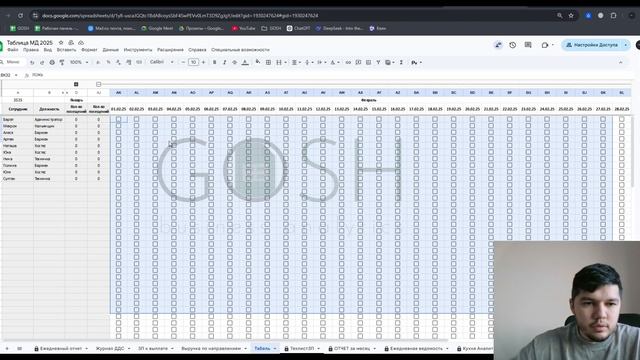The height and width of the screenshot is (360, 640).
Task: Open the Вставить menu
Action: pos(67,50)
